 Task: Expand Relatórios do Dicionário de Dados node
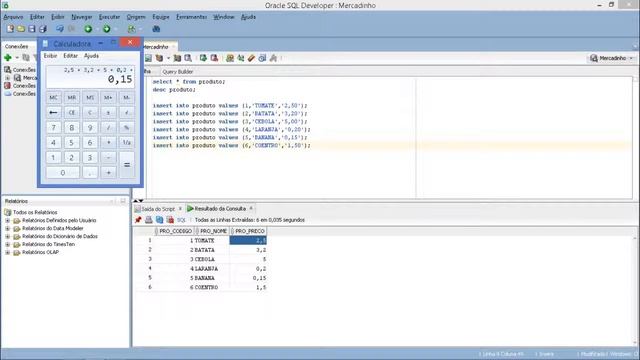coord(7,236)
